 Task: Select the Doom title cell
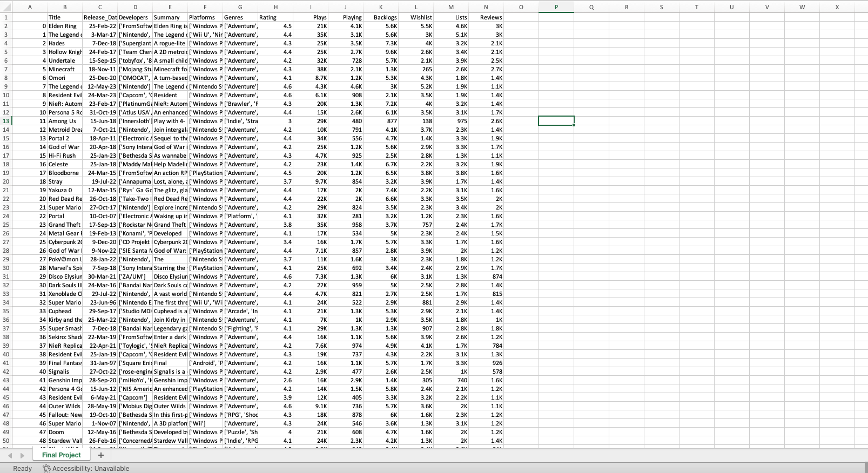tap(65, 432)
